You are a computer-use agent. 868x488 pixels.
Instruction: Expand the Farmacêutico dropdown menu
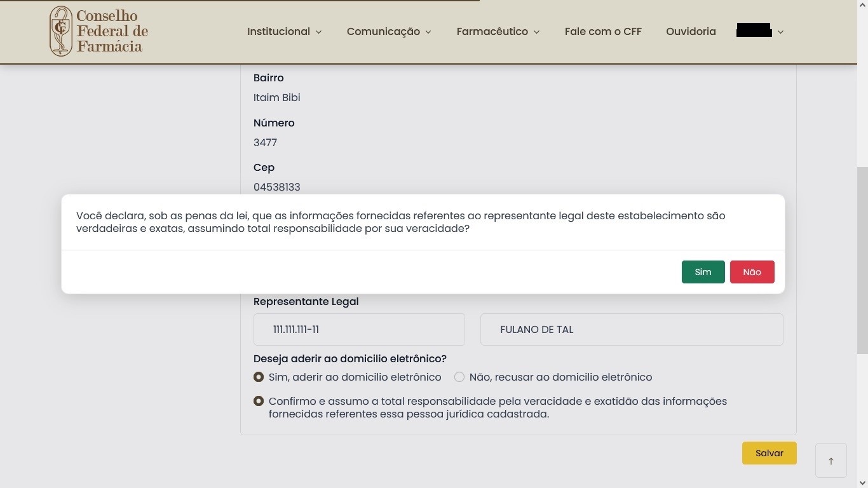[x=498, y=31]
